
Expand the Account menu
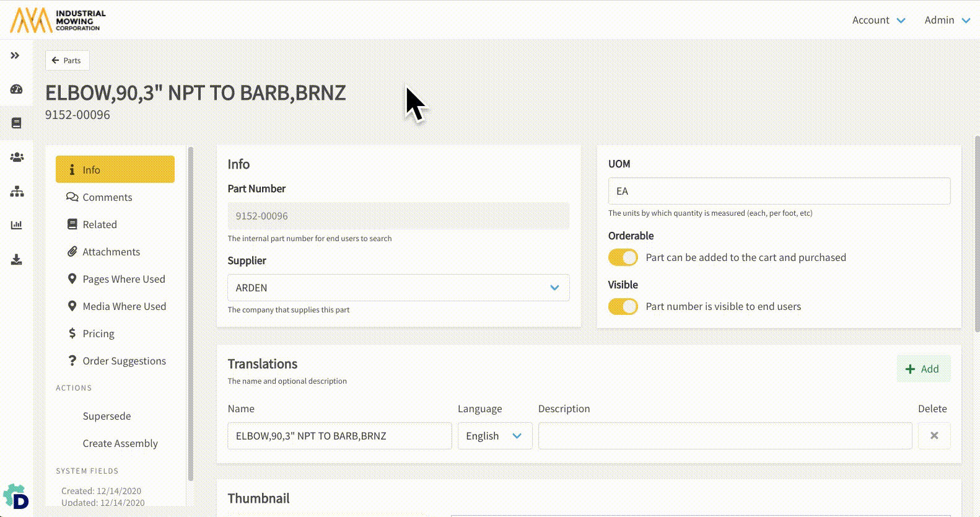click(878, 20)
